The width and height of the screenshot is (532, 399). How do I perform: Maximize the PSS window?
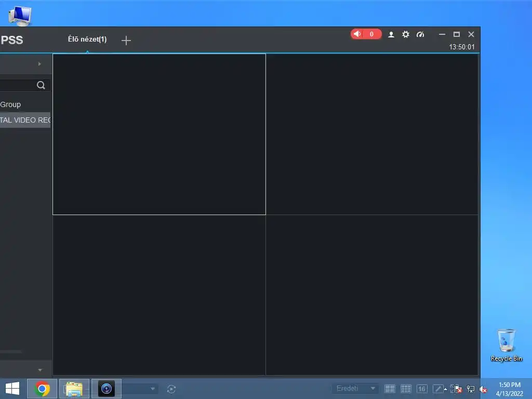pyautogui.click(x=457, y=34)
